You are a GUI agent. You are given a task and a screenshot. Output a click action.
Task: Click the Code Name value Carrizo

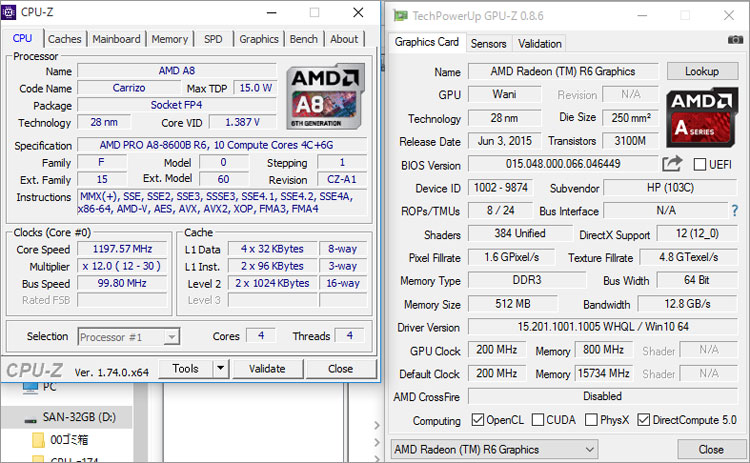[x=129, y=88]
